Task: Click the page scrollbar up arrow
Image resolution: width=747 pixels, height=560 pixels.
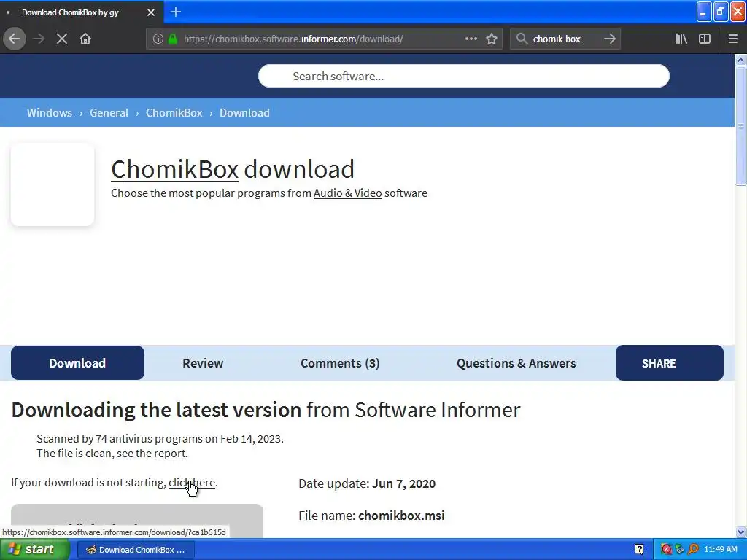Action: point(740,60)
